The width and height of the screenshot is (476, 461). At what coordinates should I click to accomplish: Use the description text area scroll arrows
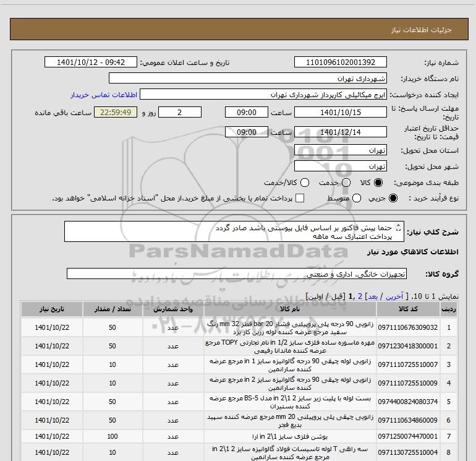pos(399,228)
